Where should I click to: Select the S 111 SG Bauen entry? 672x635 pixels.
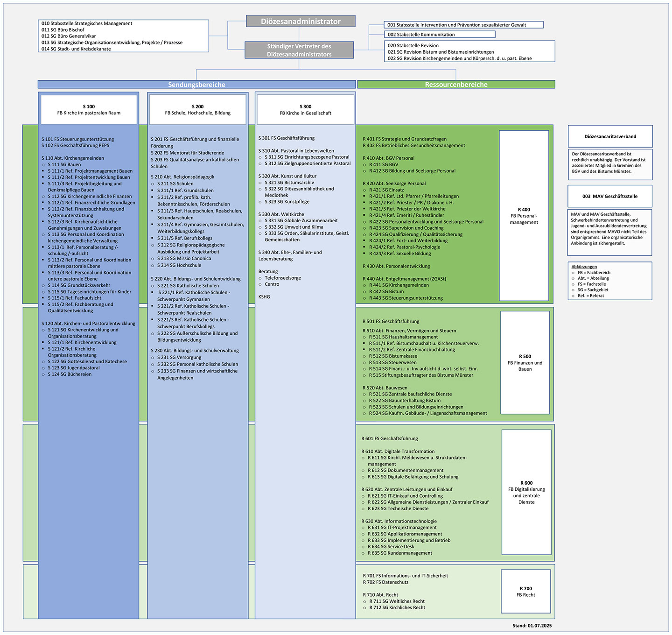point(64,164)
